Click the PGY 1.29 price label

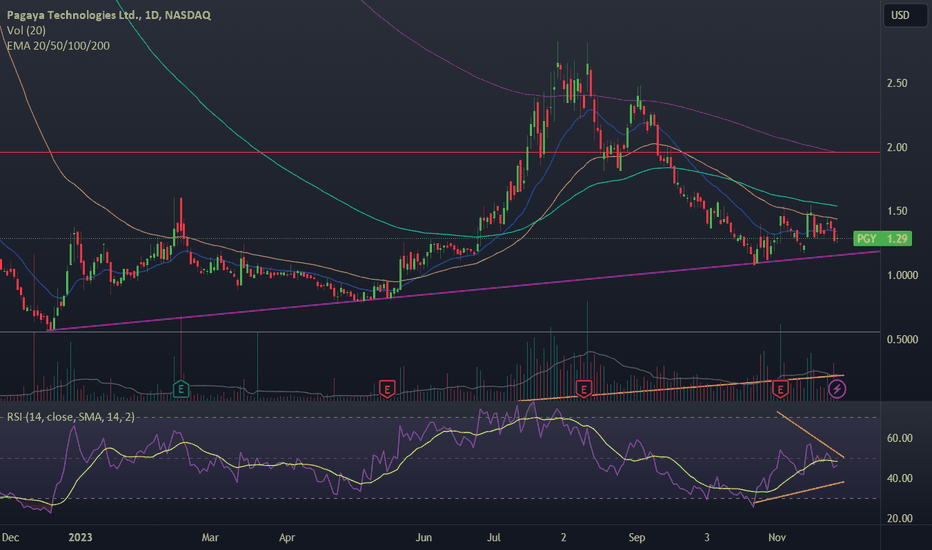point(882,238)
